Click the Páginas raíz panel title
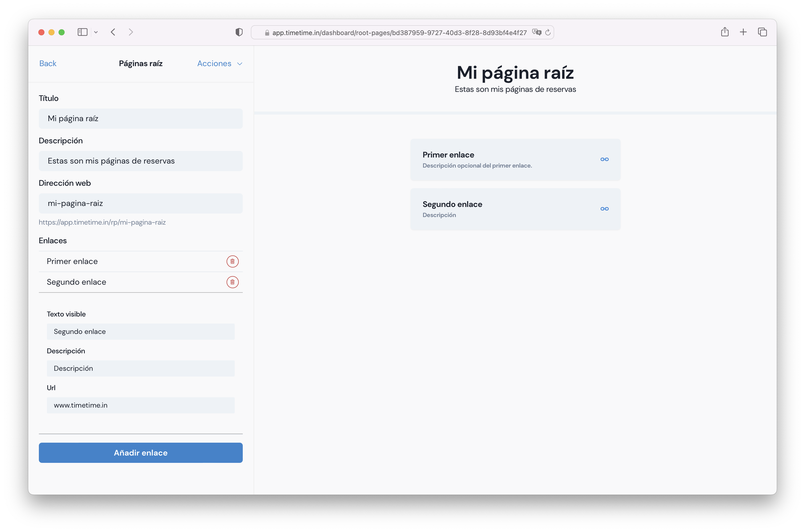This screenshot has height=532, width=805. coord(141,63)
